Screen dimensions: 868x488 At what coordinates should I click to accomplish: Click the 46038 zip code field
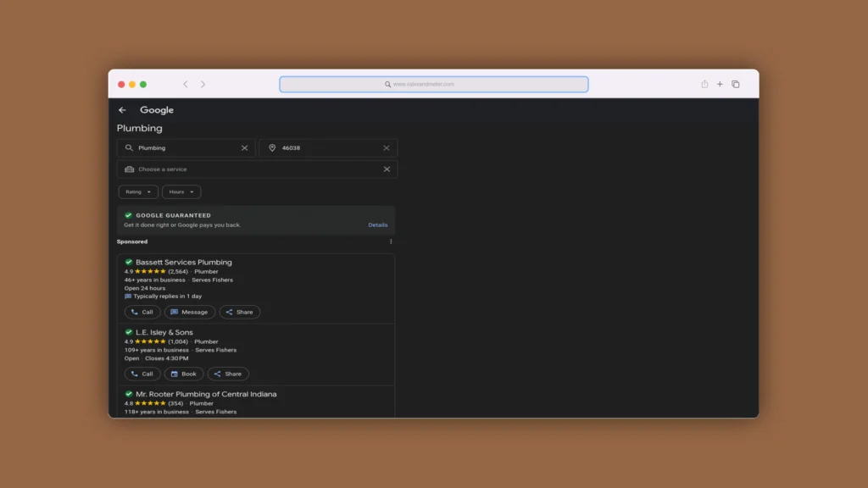pyautogui.click(x=328, y=147)
